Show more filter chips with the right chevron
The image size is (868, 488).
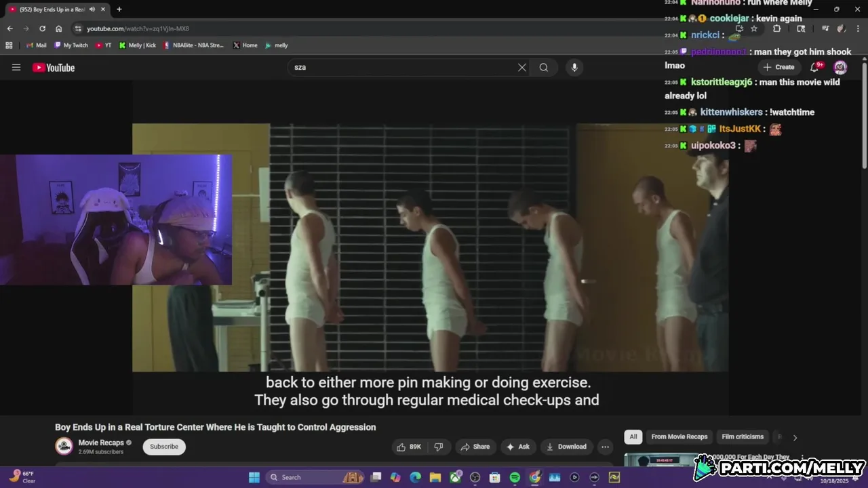click(795, 437)
